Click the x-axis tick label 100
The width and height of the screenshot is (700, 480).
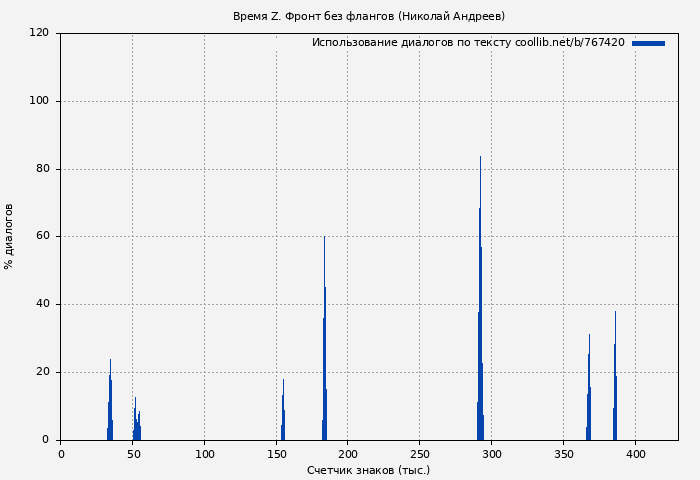pyautogui.click(x=204, y=454)
